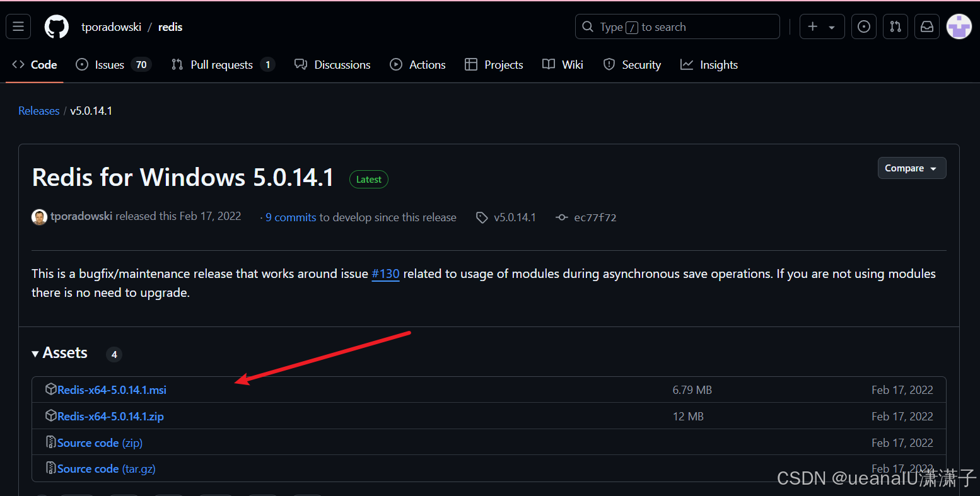This screenshot has width=980, height=496.
Task: Open the v5.0.14.1 tag link
Action: [x=515, y=217]
